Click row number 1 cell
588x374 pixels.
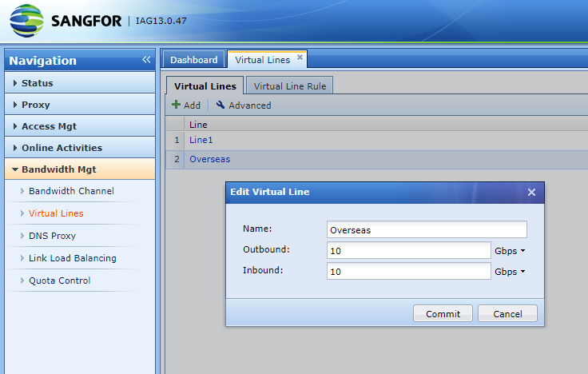click(x=177, y=141)
